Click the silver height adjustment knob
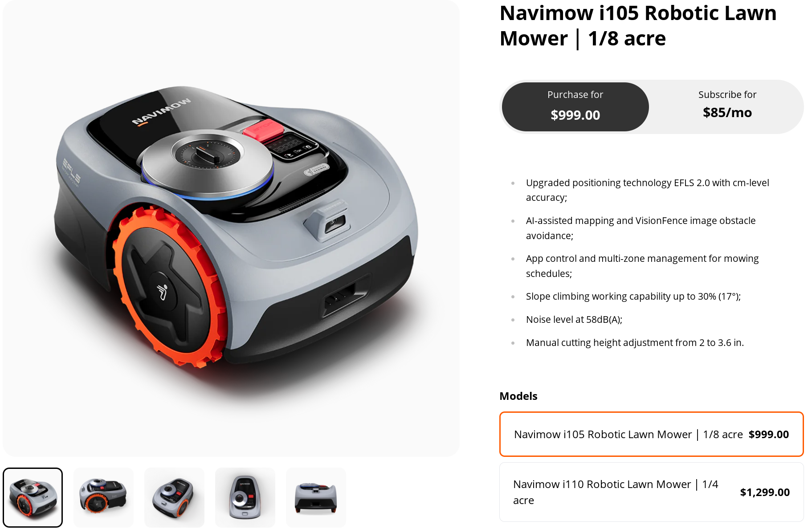The image size is (812, 529). [208, 164]
